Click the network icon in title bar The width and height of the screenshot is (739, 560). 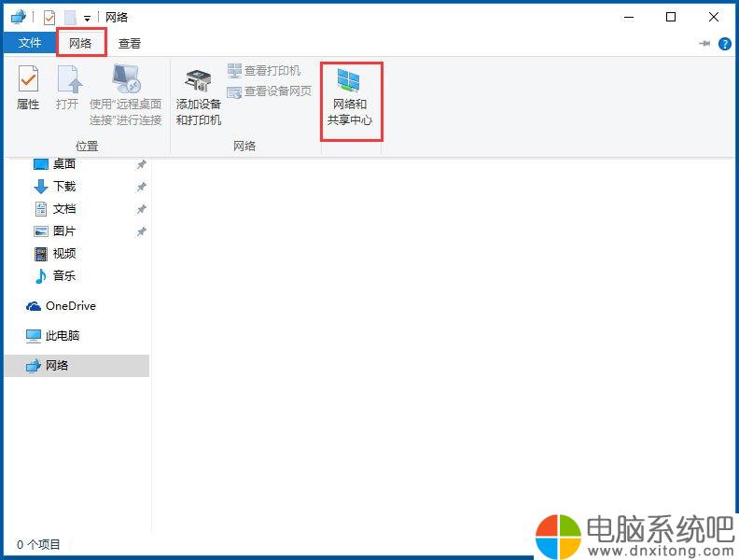[x=19, y=18]
